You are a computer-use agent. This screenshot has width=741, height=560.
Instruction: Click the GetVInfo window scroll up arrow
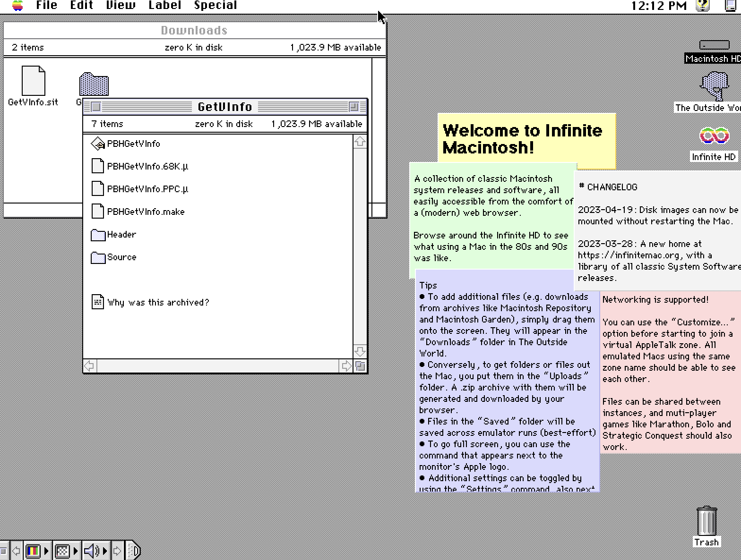click(x=360, y=142)
